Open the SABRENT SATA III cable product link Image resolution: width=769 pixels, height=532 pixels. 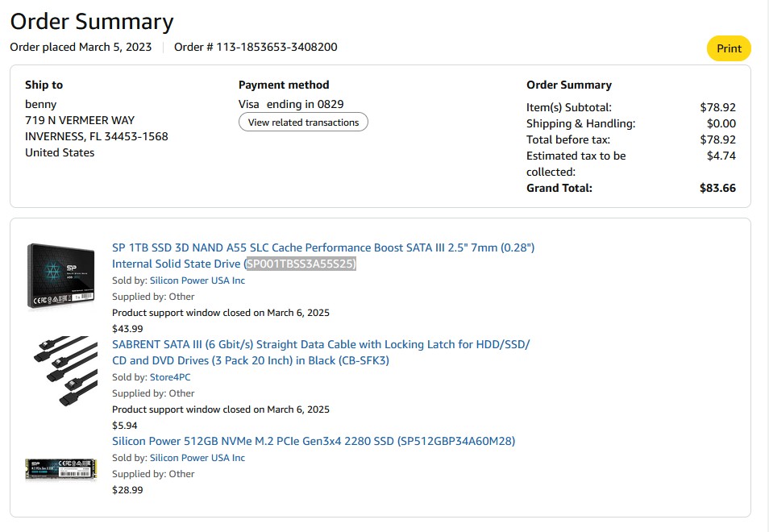point(320,345)
